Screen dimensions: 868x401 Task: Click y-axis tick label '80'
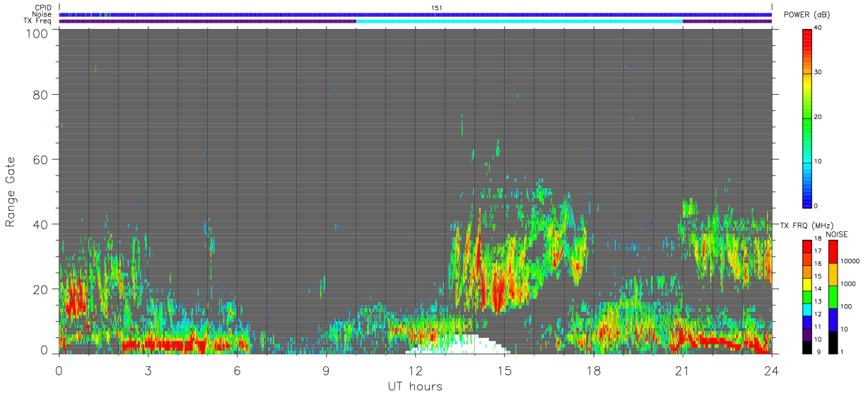41,94
